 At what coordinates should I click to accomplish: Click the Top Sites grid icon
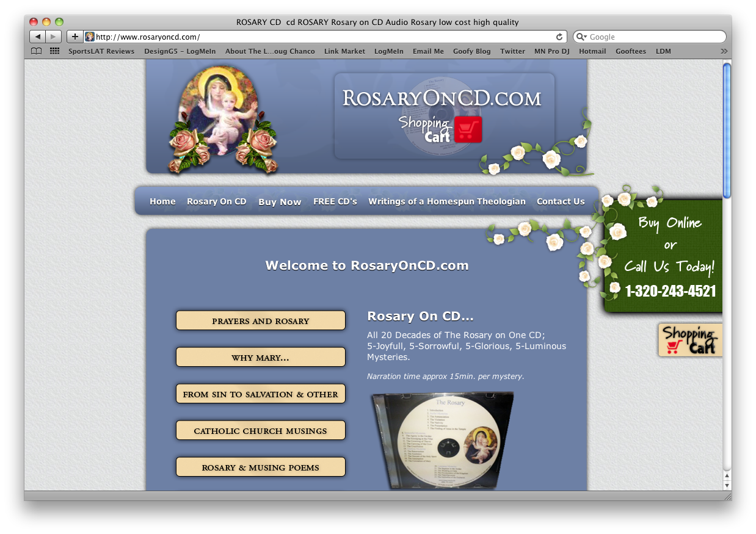(54, 51)
